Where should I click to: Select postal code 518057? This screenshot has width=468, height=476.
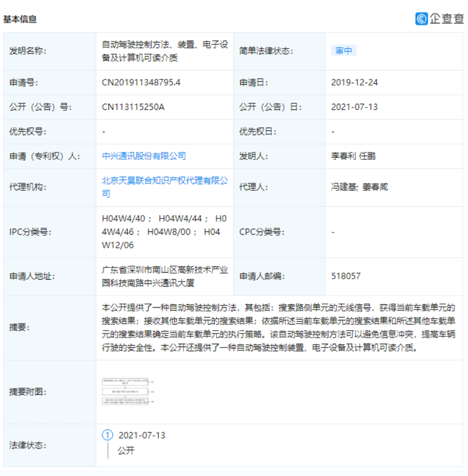(346, 276)
